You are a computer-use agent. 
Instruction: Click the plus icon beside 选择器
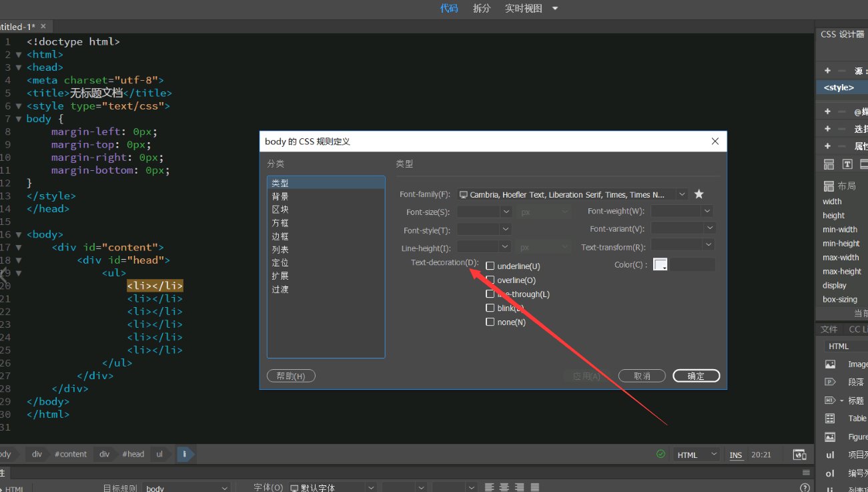(827, 129)
